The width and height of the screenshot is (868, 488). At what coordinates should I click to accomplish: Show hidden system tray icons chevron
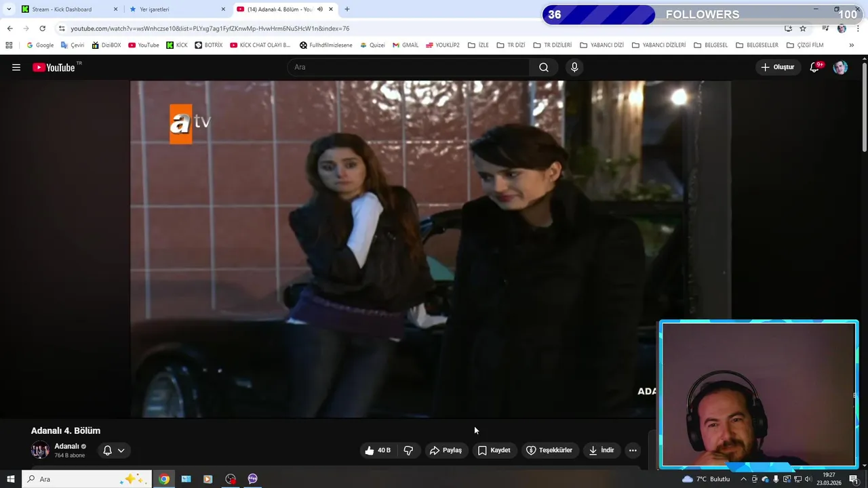(x=743, y=479)
